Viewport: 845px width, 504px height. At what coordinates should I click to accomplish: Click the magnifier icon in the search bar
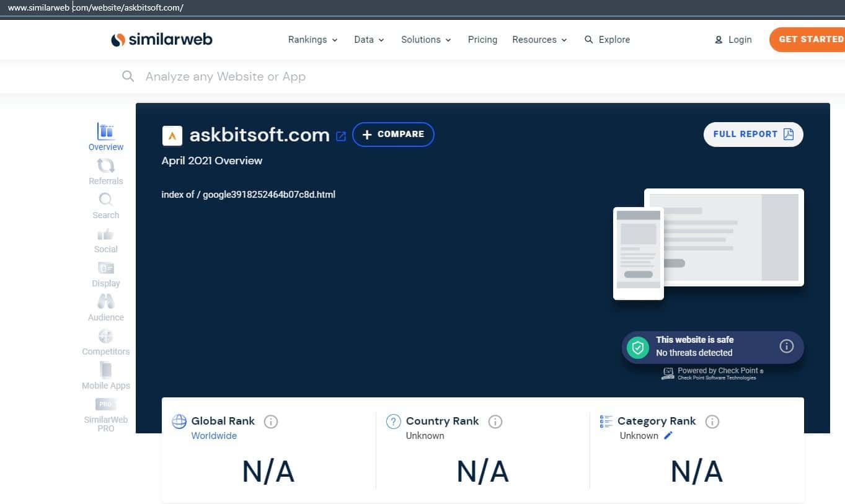pyautogui.click(x=128, y=76)
